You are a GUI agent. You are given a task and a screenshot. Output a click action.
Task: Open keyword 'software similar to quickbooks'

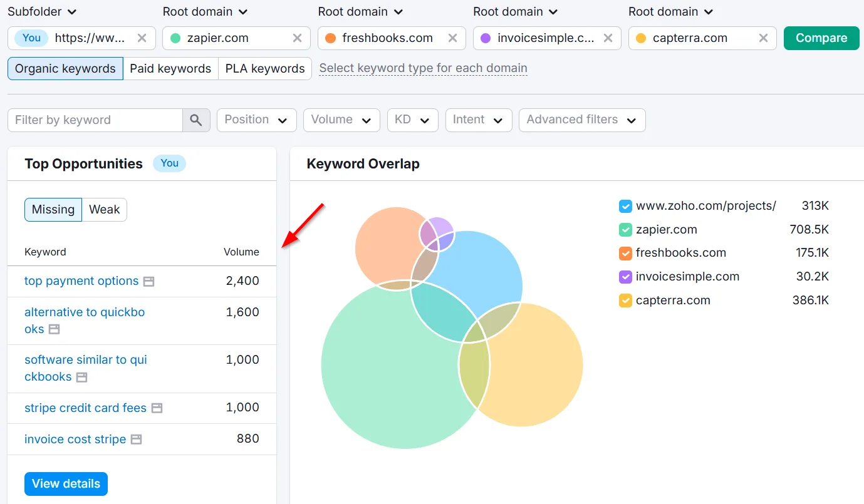click(86, 368)
